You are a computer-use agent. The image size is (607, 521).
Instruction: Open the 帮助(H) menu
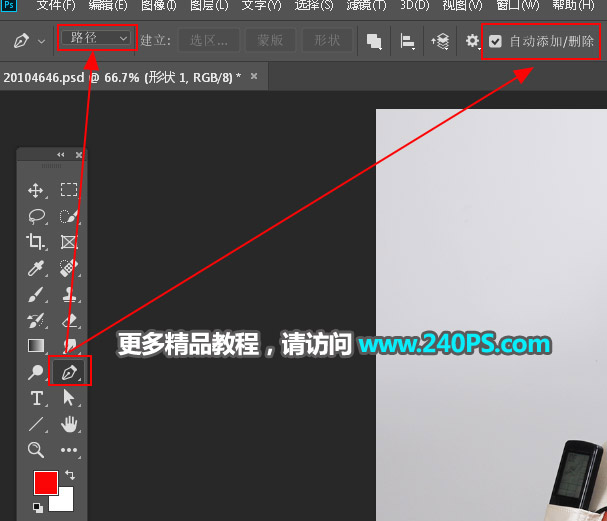(x=573, y=5)
